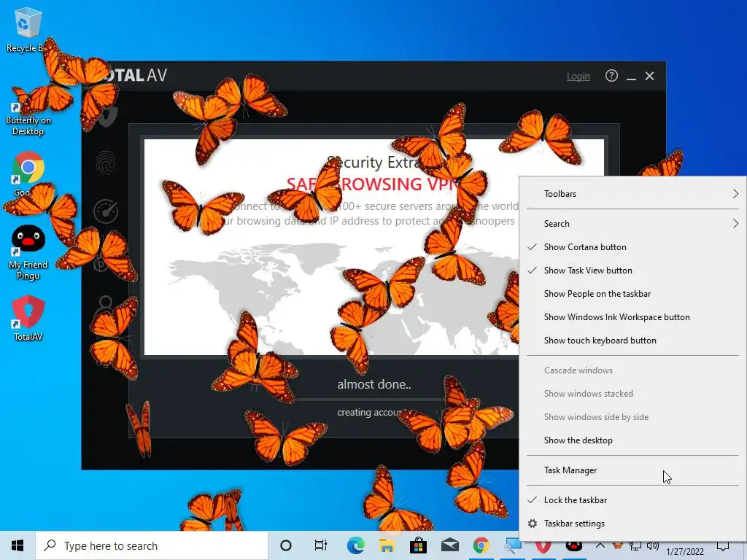Select the TotalAV desktop shortcut

pyautogui.click(x=28, y=318)
